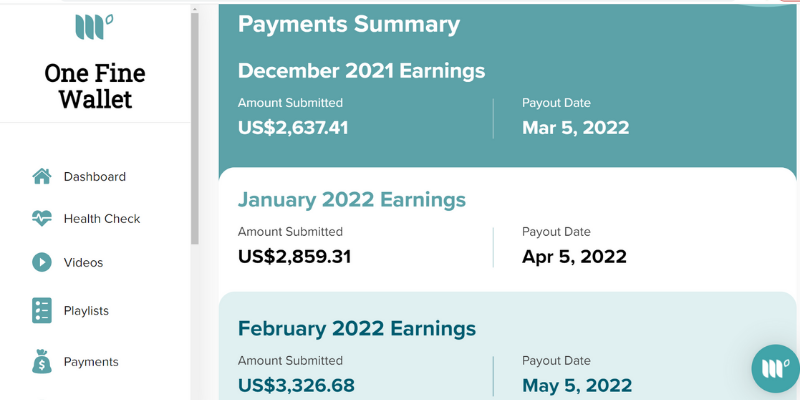Viewport: 800px width, 400px height.
Task: Click the Mediavine logo in sidebar header
Action: [x=94, y=27]
